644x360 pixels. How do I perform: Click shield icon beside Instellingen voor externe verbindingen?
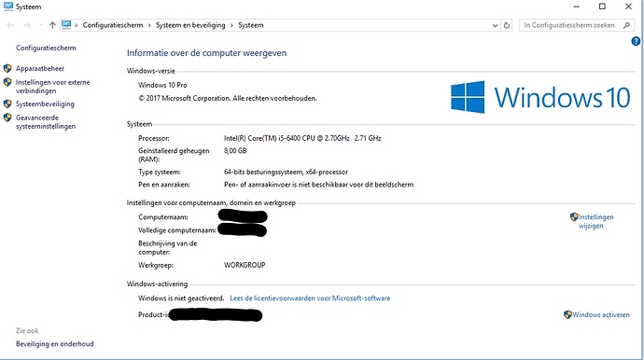click(7, 82)
